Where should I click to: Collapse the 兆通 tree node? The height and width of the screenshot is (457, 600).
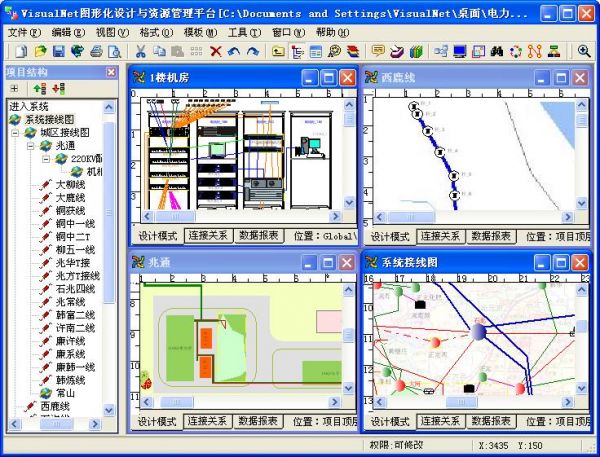point(31,146)
